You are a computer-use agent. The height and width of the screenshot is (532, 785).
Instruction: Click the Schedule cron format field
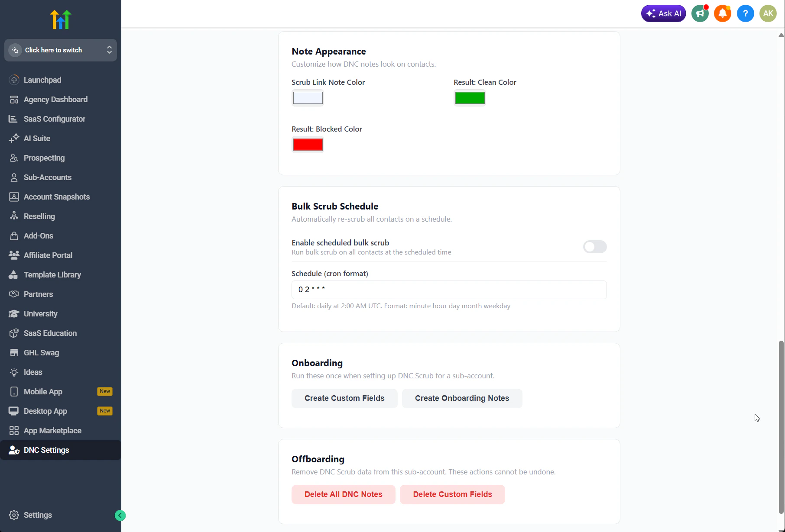click(449, 290)
